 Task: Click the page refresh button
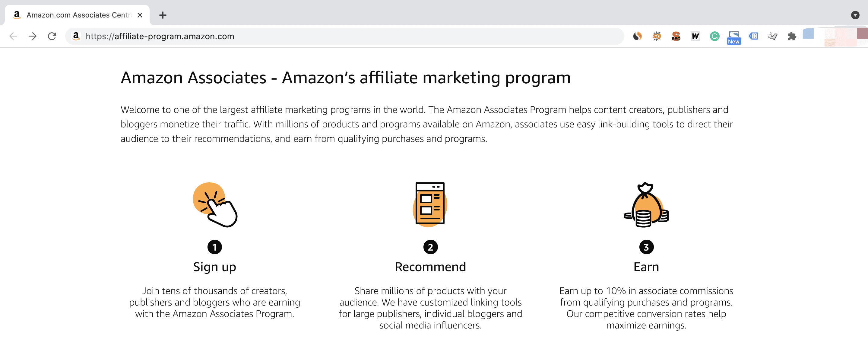(52, 37)
